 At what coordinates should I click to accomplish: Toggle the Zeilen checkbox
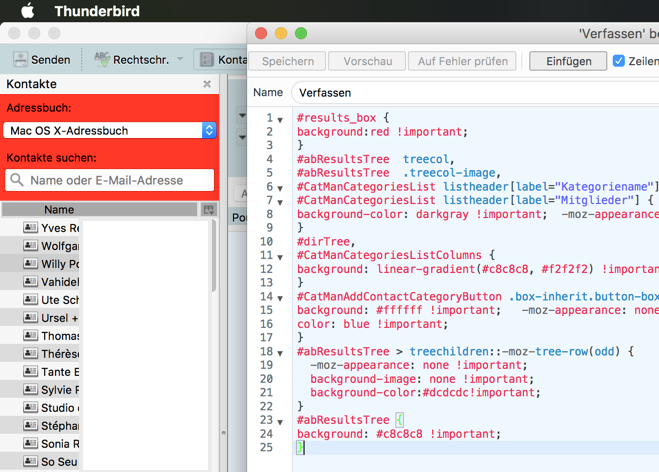(619, 61)
